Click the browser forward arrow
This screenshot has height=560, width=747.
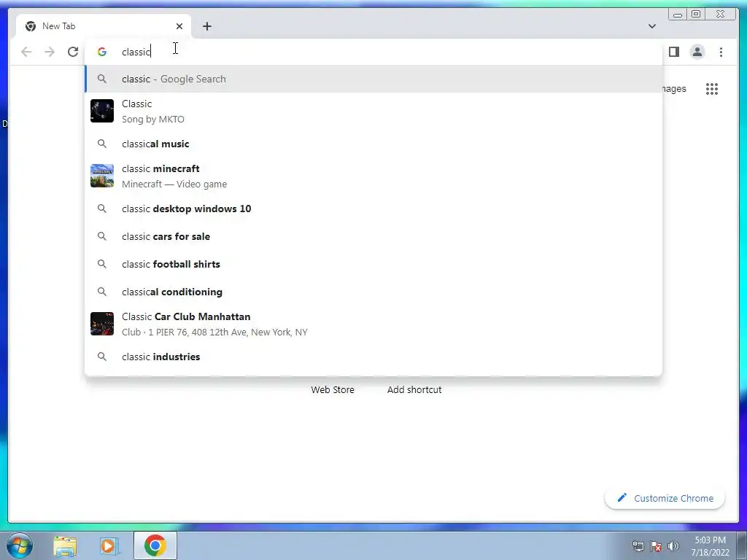(x=50, y=52)
